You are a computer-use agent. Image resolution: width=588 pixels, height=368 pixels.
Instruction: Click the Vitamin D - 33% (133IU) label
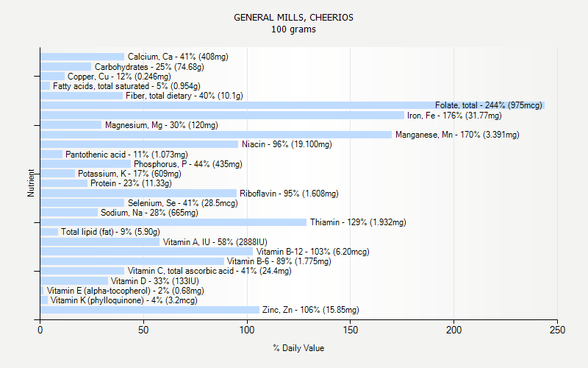[x=155, y=281]
